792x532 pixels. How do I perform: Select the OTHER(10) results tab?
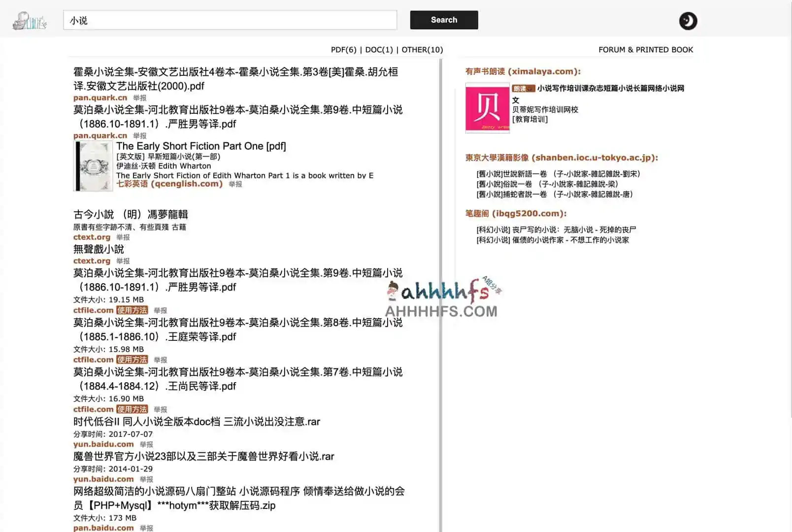422,49
